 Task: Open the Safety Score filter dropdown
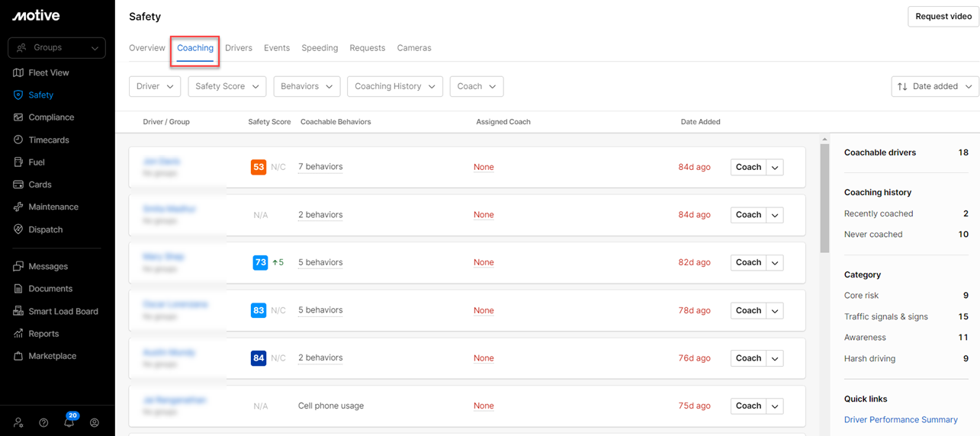(x=227, y=86)
